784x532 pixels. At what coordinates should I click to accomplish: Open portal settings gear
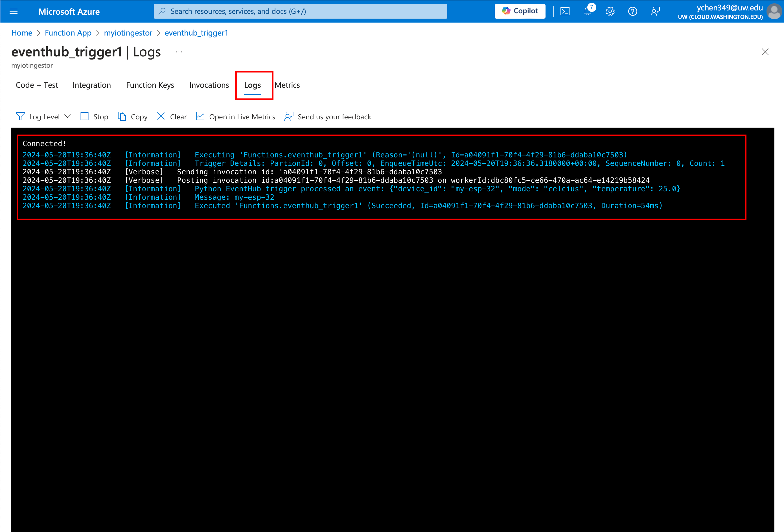[610, 12]
